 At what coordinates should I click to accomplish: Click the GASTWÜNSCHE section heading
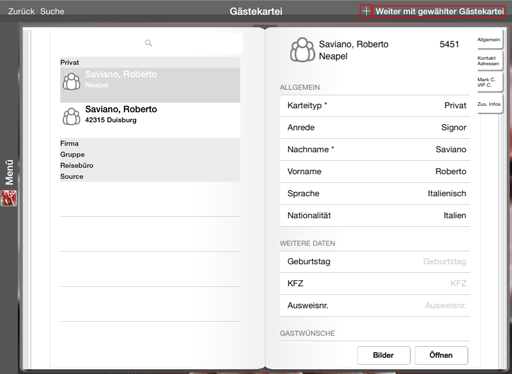[x=307, y=333]
